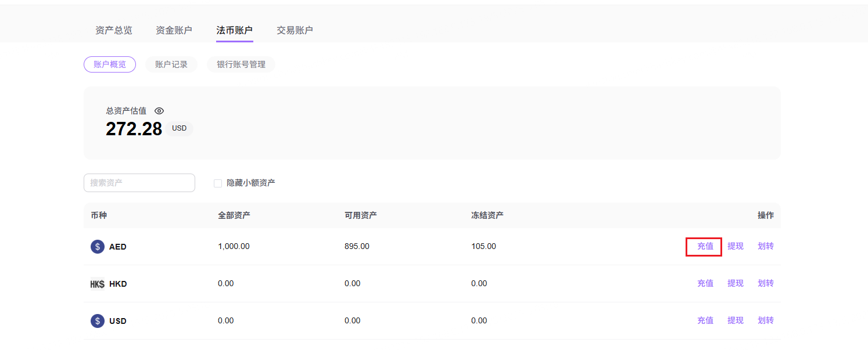Screen dimensions: 868x350
Task: Open 账户记录 account records
Action: pos(171,64)
